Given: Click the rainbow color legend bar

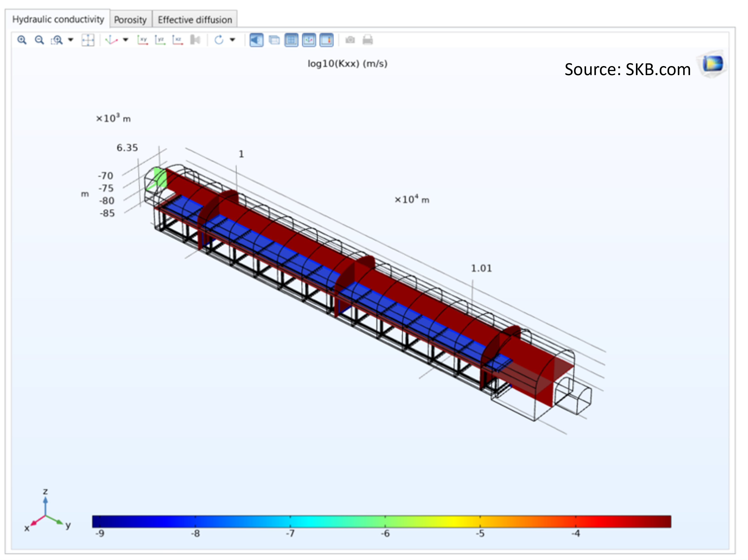Looking at the screenshot, I should (x=381, y=521).
